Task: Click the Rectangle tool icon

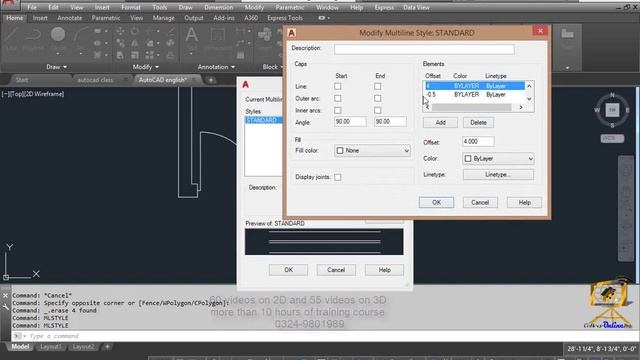Action: pyautogui.click(x=98, y=31)
